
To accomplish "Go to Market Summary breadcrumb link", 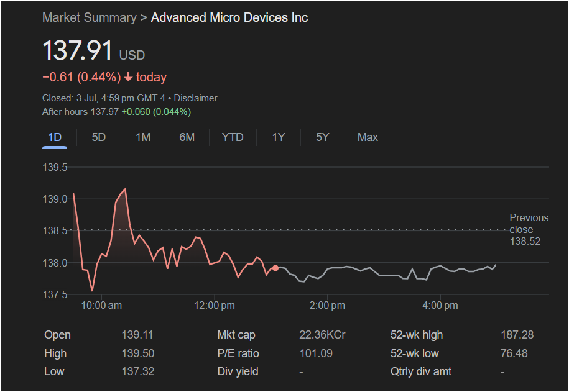I will point(90,17).
